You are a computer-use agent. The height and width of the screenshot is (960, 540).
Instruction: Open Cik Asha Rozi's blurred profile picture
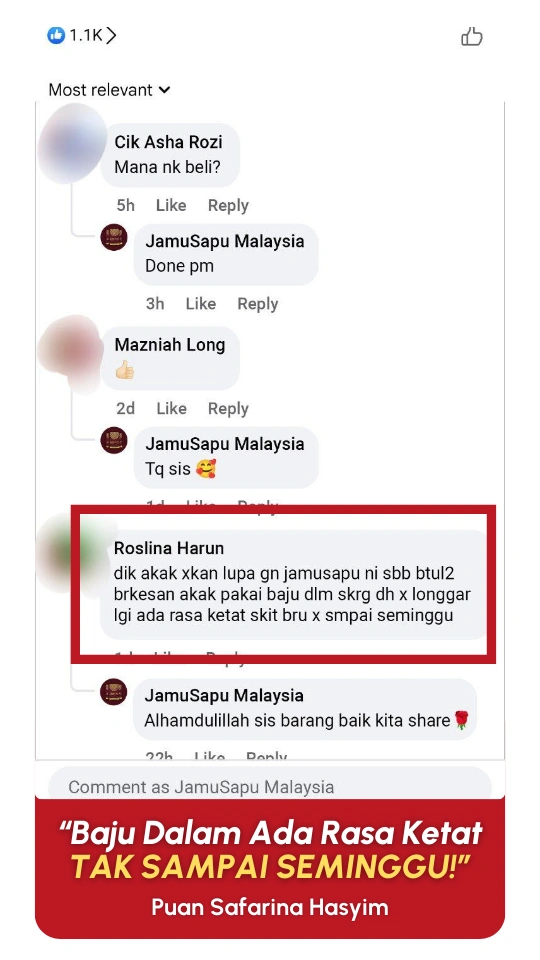(x=72, y=144)
